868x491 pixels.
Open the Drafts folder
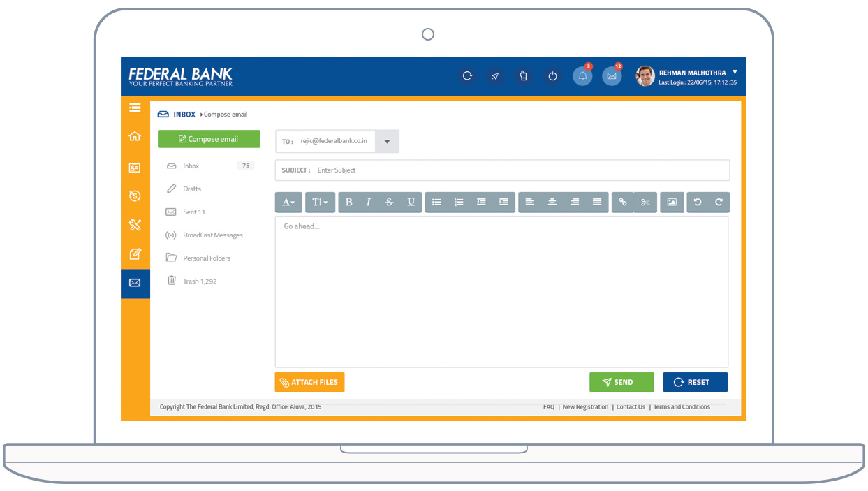[x=191, y=189]
